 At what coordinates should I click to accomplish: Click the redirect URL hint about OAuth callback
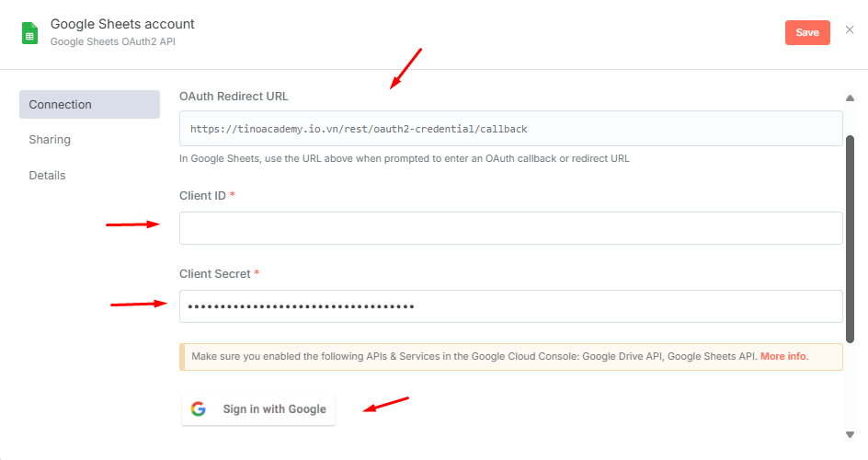[404, 159]
